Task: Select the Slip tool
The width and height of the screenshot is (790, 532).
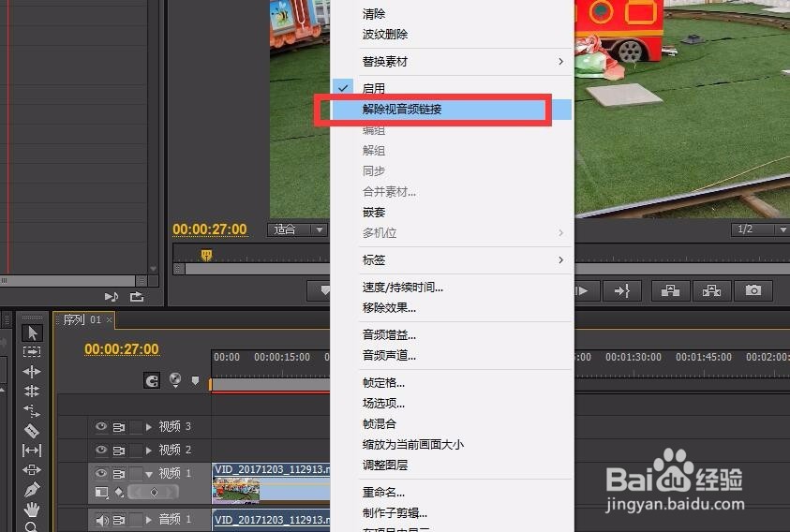Action: click(x=32, y=450)
